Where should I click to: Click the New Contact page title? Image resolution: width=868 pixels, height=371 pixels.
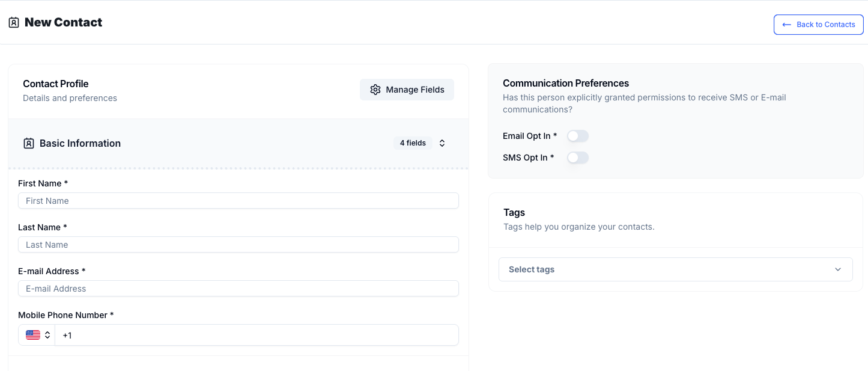click(63, 22)
